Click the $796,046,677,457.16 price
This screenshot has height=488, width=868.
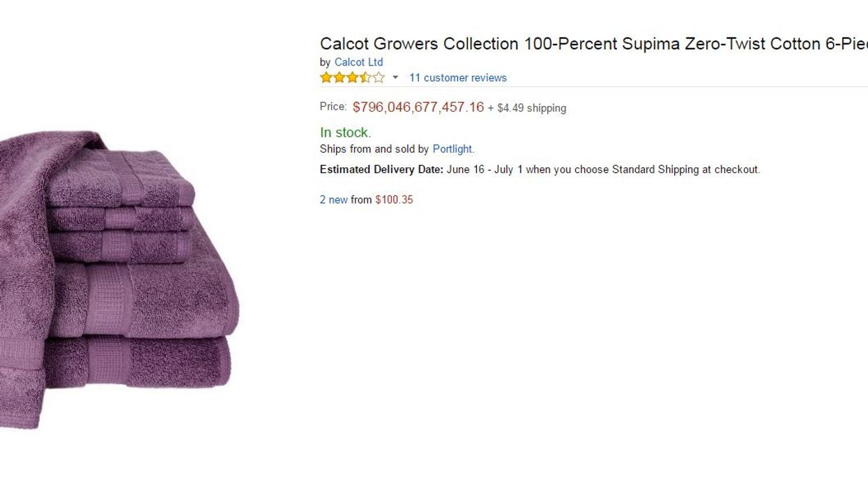(418, 107)
